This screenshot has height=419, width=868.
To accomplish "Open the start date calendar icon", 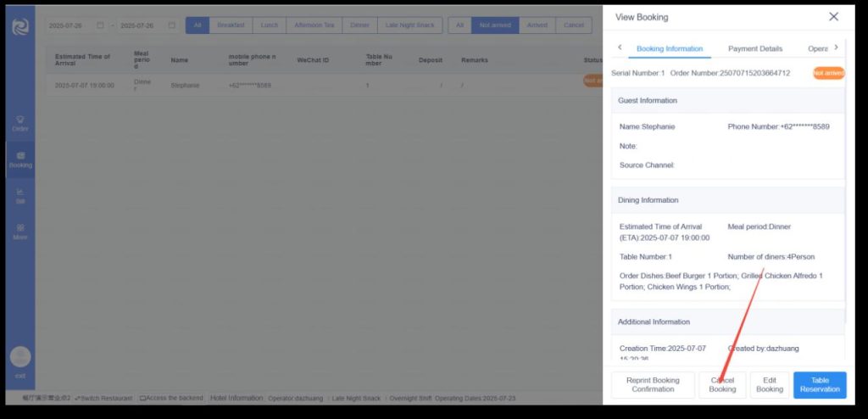I will 100,25.
